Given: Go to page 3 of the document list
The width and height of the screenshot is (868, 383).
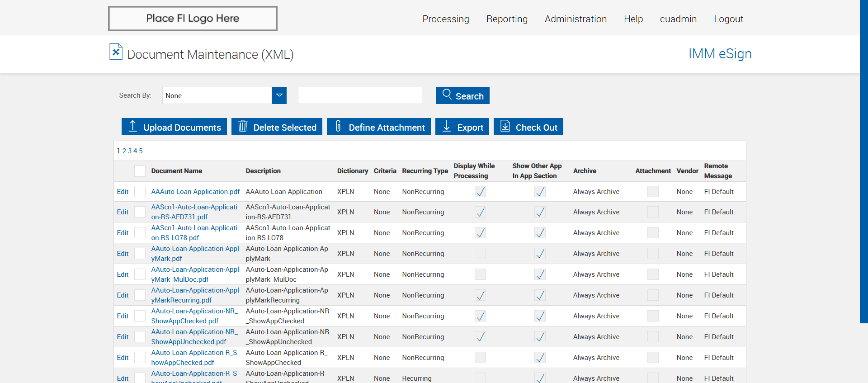Looking at the screenshot, I should (x=130, y=151).
